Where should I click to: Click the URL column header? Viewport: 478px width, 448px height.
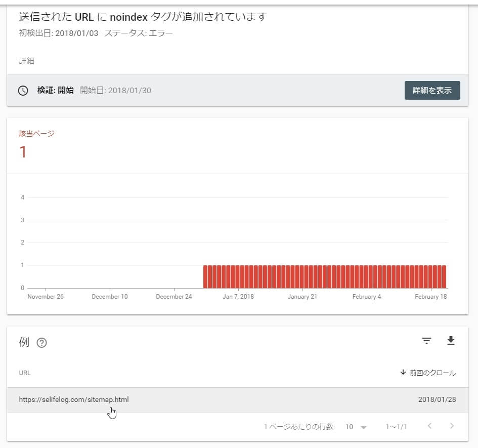point(25,373)
